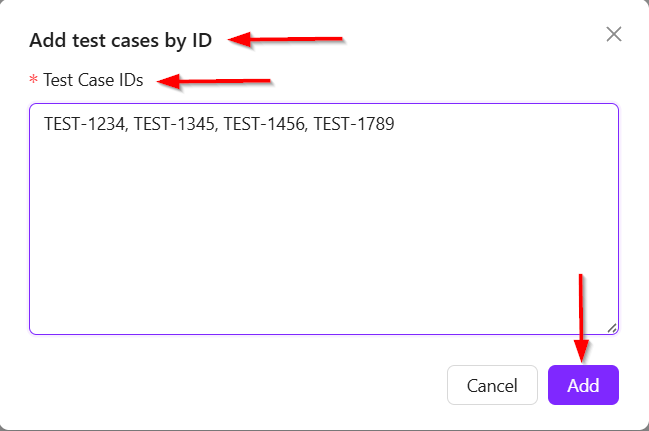The width and height of the screenshot is (649, 431).
Task: Place cursor on TEST-1789 in the text area
Action: click(x=354, y=124)
